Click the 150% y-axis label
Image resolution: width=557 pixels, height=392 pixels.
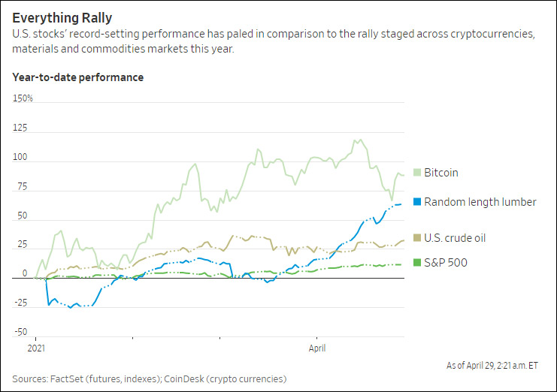pyautogui.click(x=23, y=98)
